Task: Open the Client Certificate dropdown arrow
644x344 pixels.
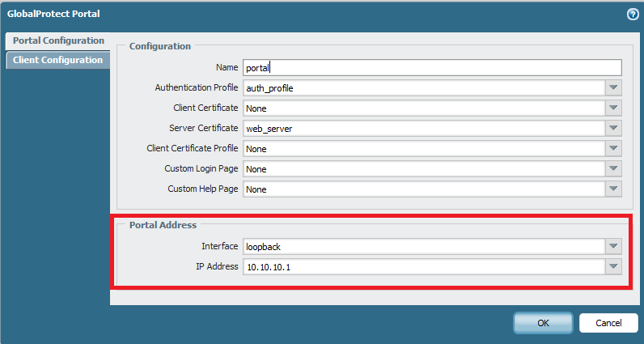Action: 613,108
